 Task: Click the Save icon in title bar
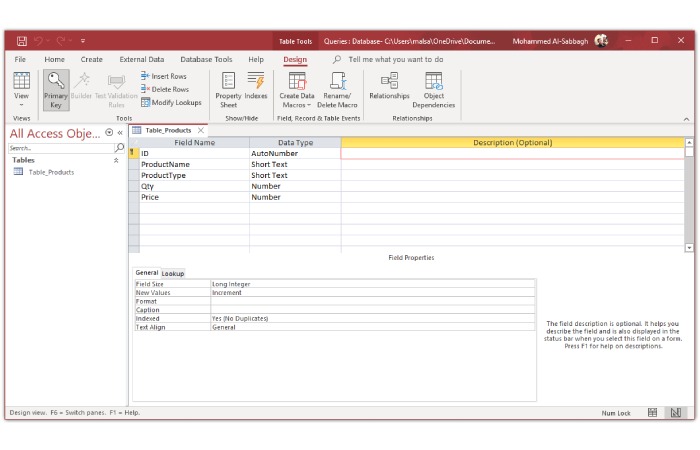pos(21,41)
